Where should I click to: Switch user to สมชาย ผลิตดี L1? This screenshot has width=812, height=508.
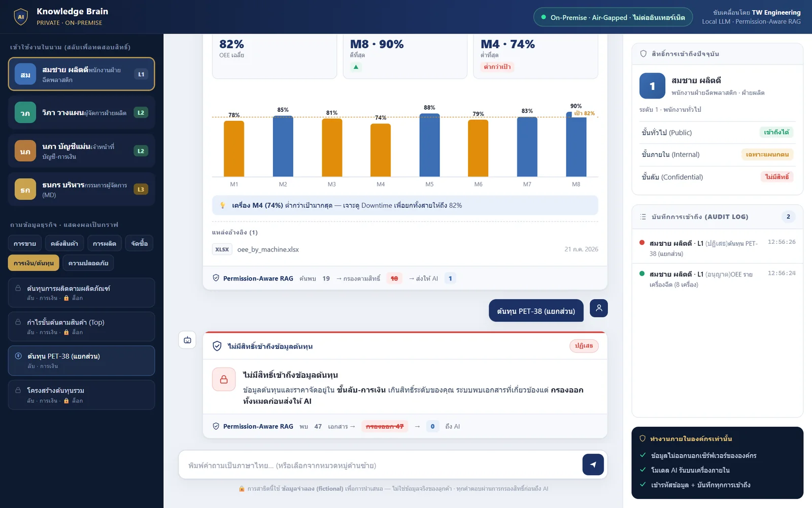tap(81, 74)
